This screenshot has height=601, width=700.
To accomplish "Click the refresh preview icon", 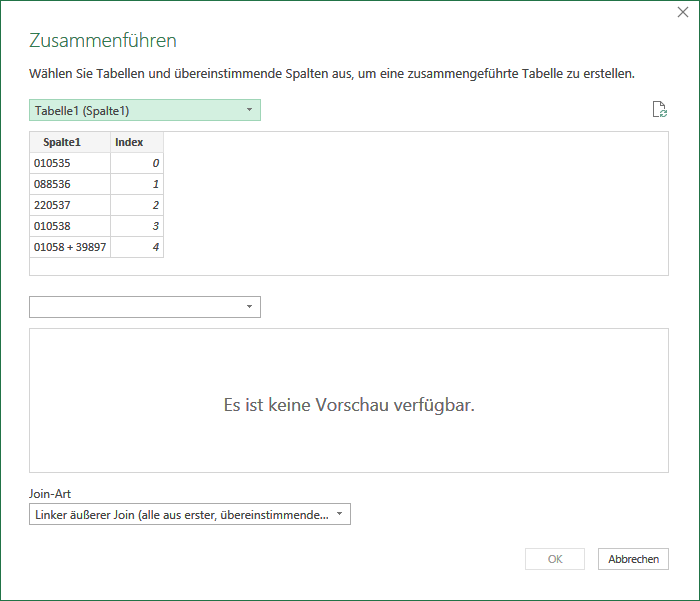I will (660, 109).
